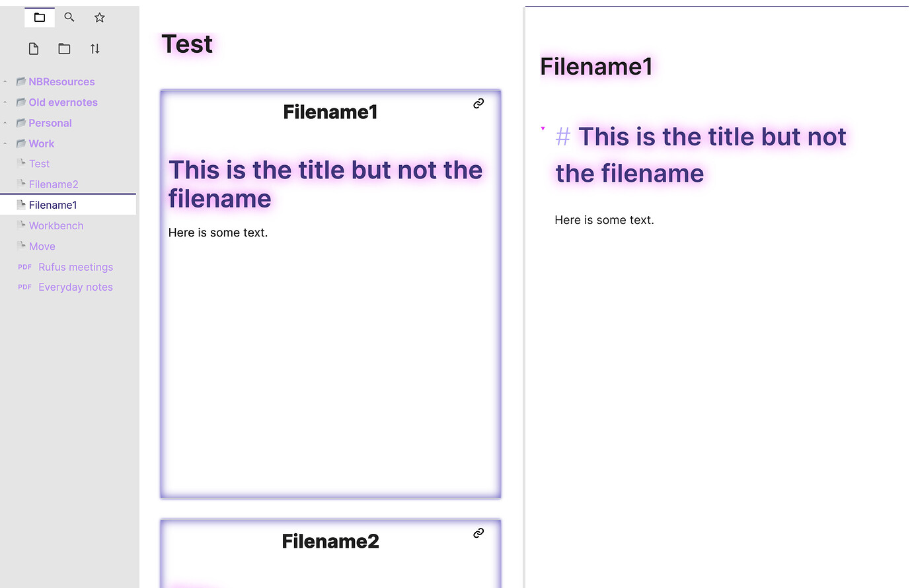Create a new note
Viewport: 912px width, 588px height.
pyautogui.click(x=34, y=48)
